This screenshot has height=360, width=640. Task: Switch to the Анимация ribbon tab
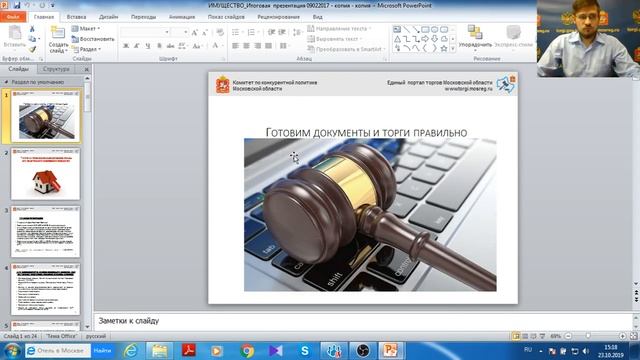point(182,17)
